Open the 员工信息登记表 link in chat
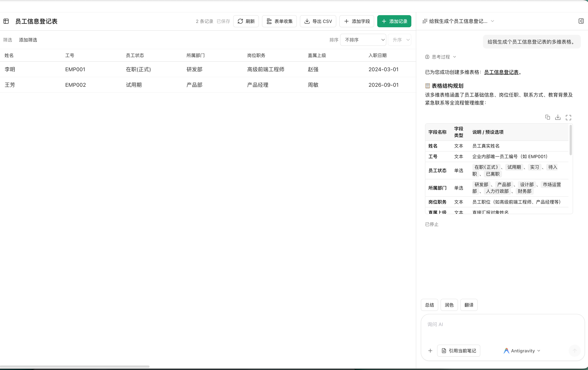Screen dimensions: 588x370 coord(501,72)
